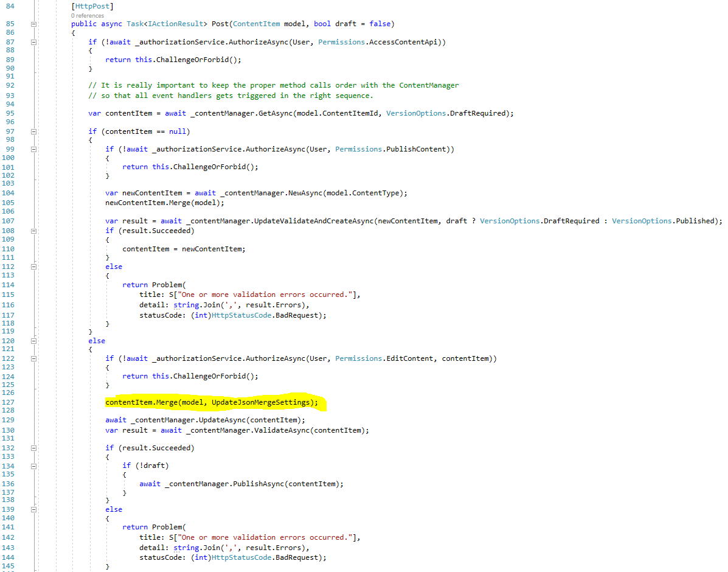Click ChallengeOrForbid on line 101
The height and width of the screenshot is (572, 728).
pyautogui.click(x=209, y=167)
